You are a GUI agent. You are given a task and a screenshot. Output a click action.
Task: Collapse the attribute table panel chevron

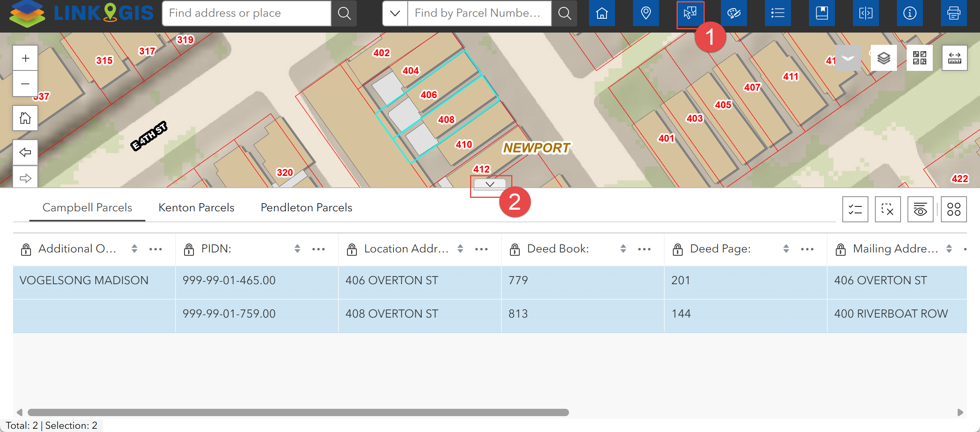[x=490, y=184]
